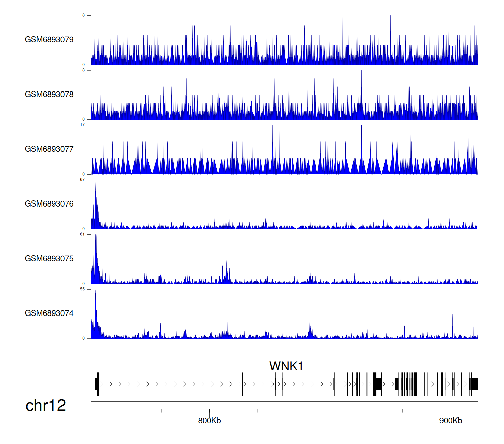This screenshot has height=444, width=504.
Task: Click the 800Kb axis position label
Action: coord(209,421)
